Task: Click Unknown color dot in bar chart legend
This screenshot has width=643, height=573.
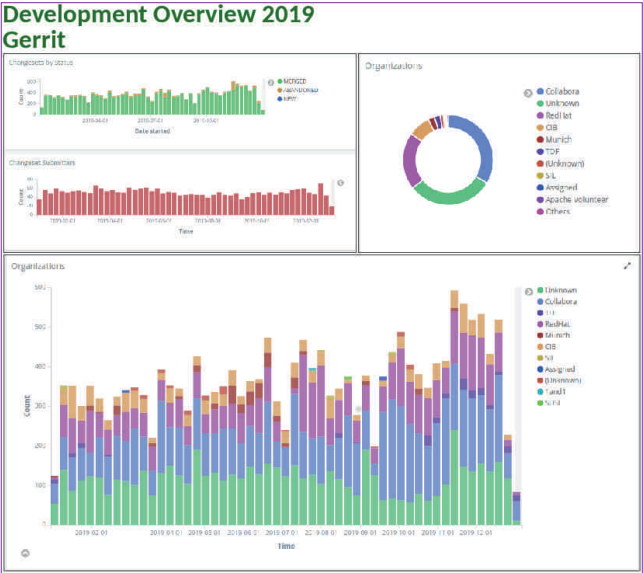Action: click(541, 290)
